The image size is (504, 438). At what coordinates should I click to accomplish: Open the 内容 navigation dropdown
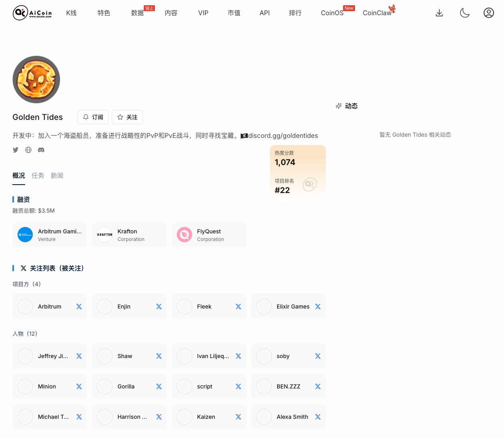pos(171,13)
